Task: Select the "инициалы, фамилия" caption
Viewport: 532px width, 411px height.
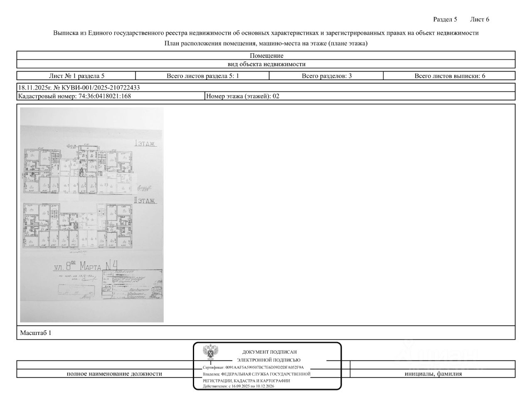Action: 433,374
